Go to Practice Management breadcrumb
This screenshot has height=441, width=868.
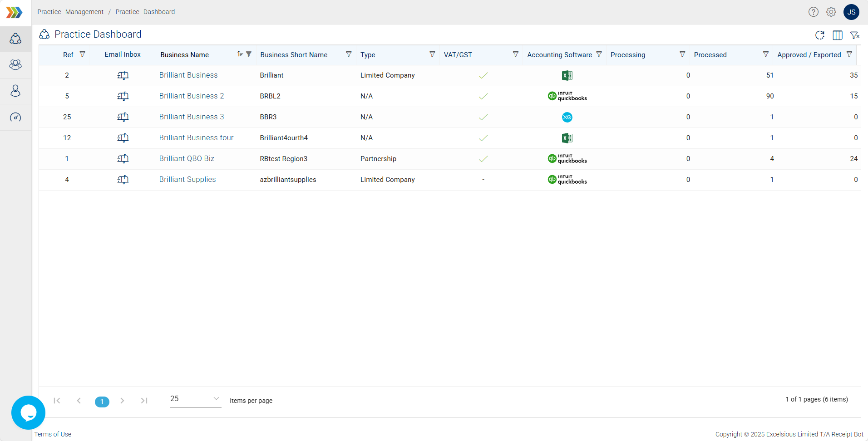[x=70, y=12]
